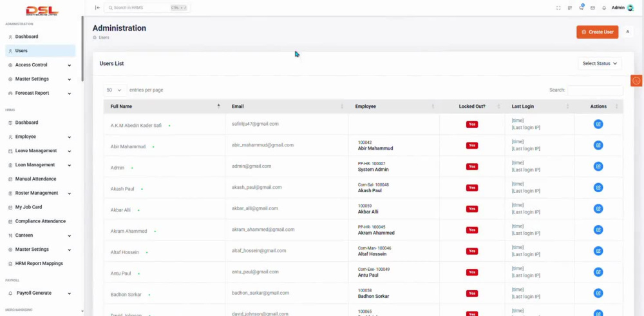This screenshot has height=316, width=644.
Task: Click email akbar_alli@gmail.com
Action: pos(254,208)
